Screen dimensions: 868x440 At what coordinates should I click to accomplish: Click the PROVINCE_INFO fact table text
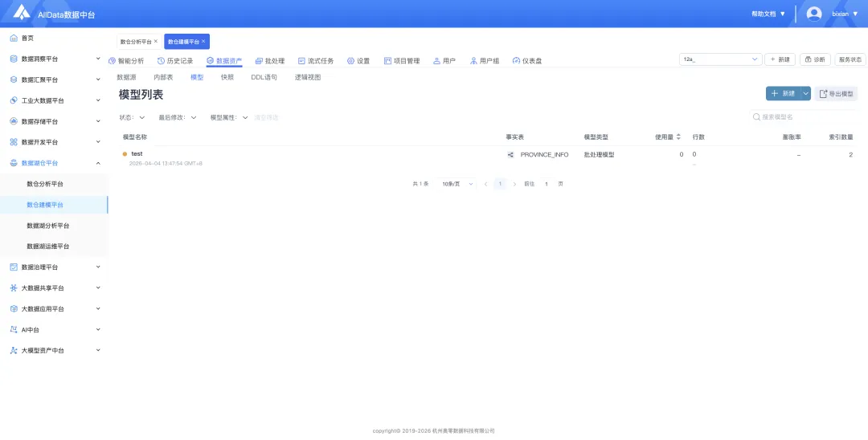tap(544, 155)
